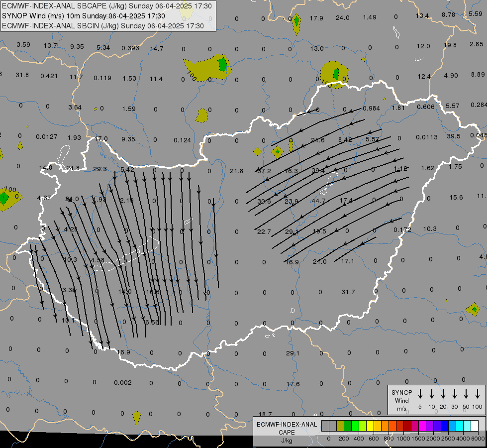Click the grid value 1.49
The width and height of the screenshot is (487, 448).
(x=370, y=17)
